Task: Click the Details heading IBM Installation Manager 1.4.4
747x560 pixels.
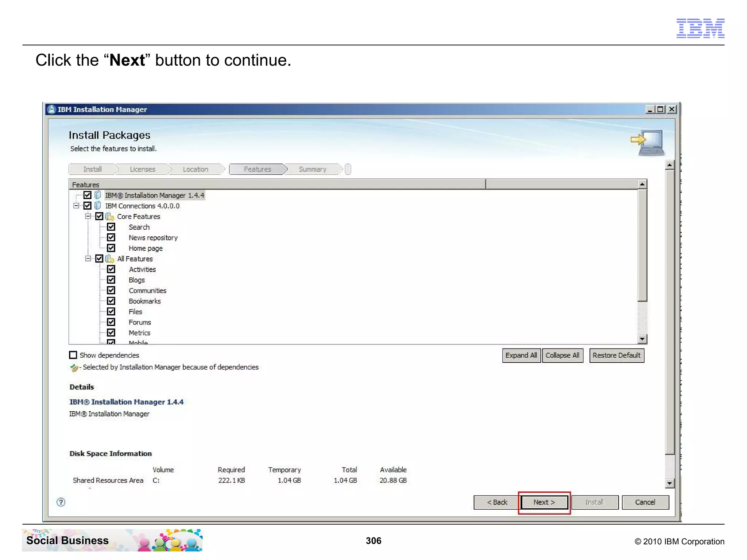Action: (x=126, y=402)
